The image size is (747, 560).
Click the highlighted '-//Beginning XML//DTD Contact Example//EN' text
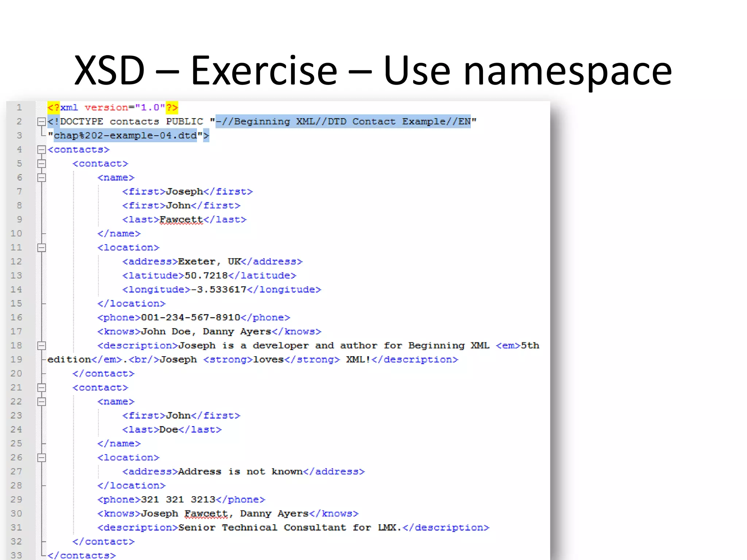pyautogui.click(x=343, y=121)
